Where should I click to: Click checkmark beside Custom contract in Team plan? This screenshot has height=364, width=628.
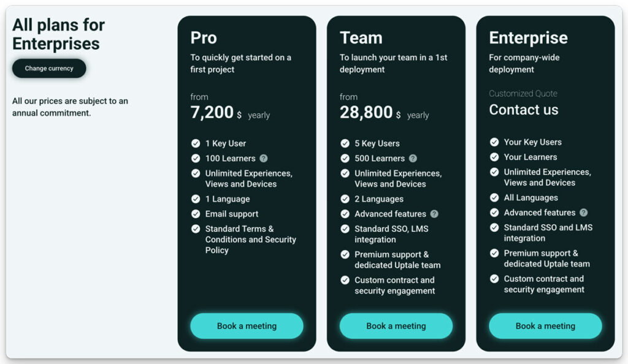click(x=345, y=280)
